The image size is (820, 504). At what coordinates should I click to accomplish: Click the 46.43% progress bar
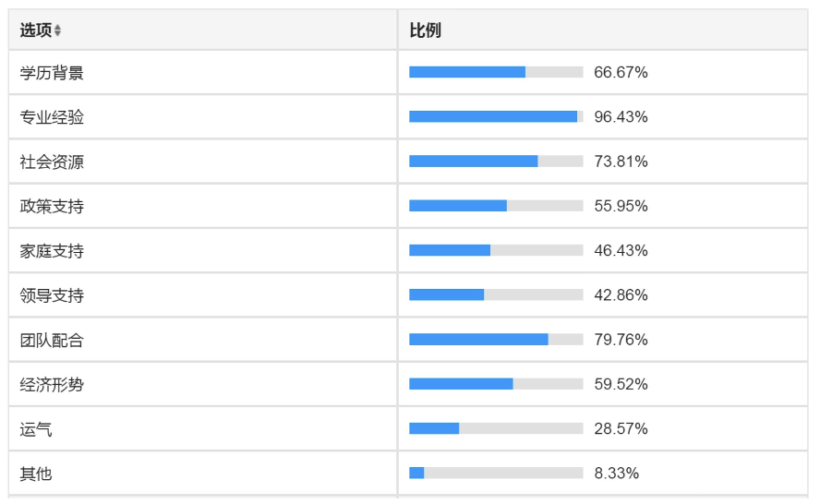tap(496, 250)
